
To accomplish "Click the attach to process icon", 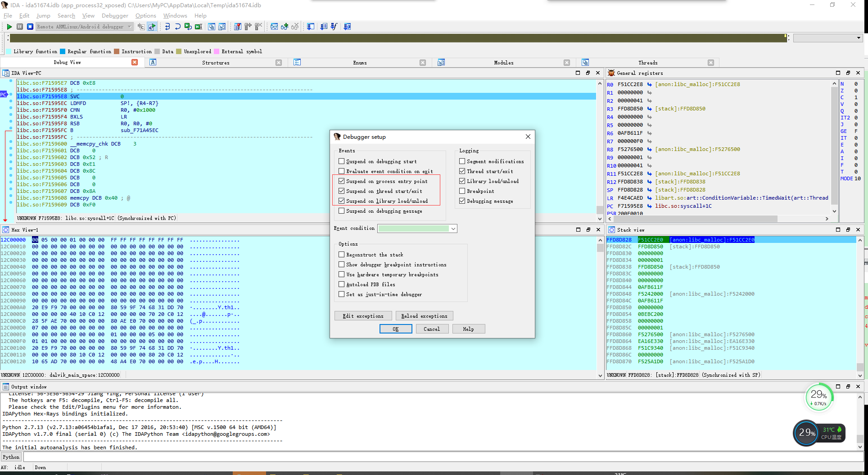I will 141,27.
